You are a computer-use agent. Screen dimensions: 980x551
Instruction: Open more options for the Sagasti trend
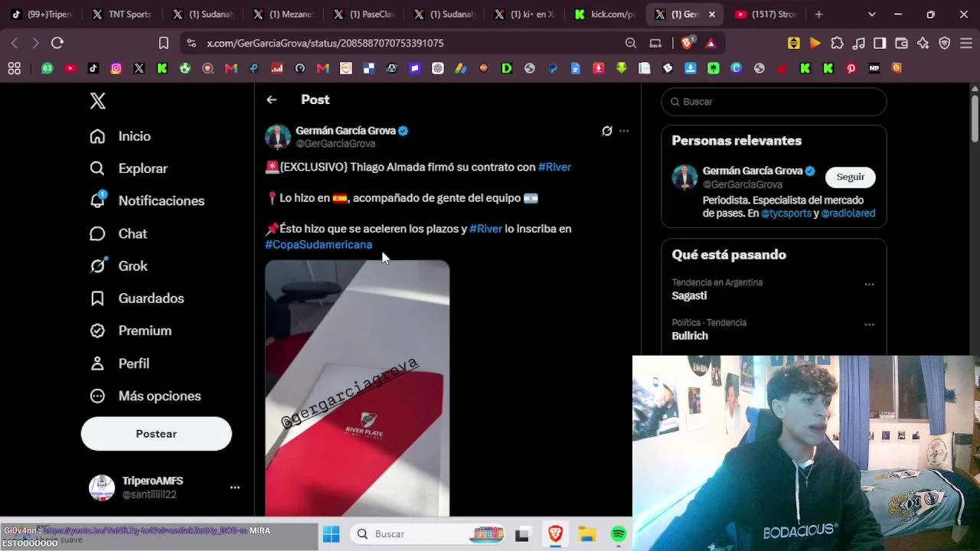click(x=869, y=285)
